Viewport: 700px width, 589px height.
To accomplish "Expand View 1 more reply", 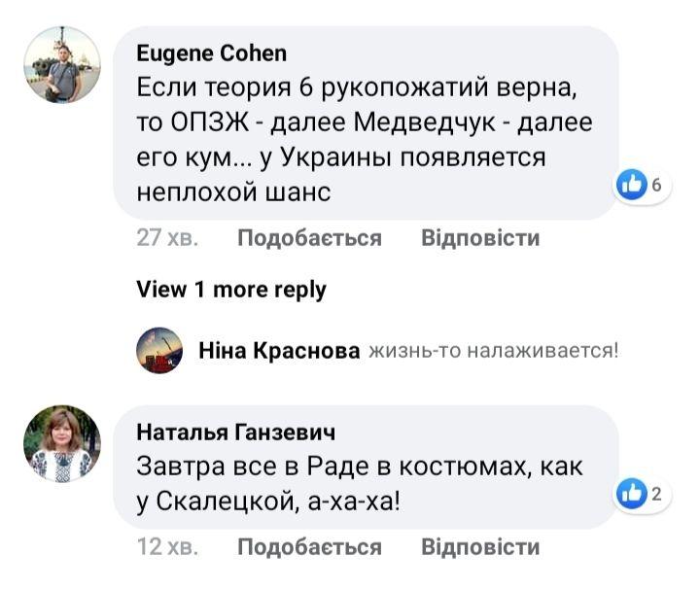I will [231, 289].
